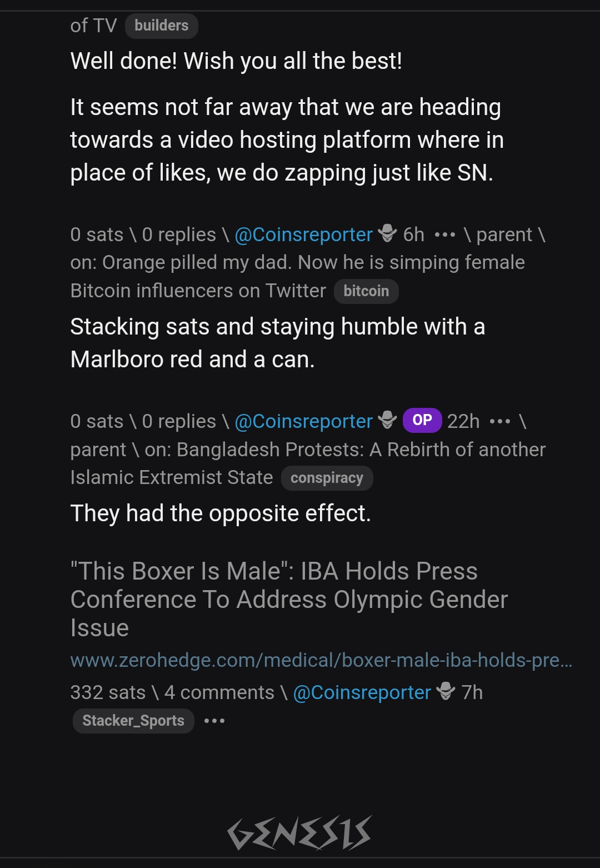Open the three-dot menu next to 22h
This screenshot has width=600, height=868.
click(499, 422)
